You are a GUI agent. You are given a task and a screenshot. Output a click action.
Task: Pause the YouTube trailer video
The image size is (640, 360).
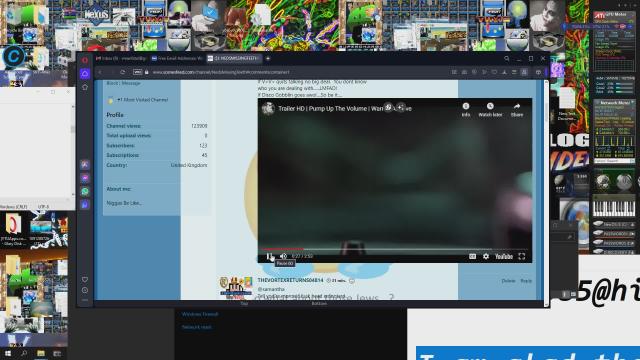click(269, 256)
